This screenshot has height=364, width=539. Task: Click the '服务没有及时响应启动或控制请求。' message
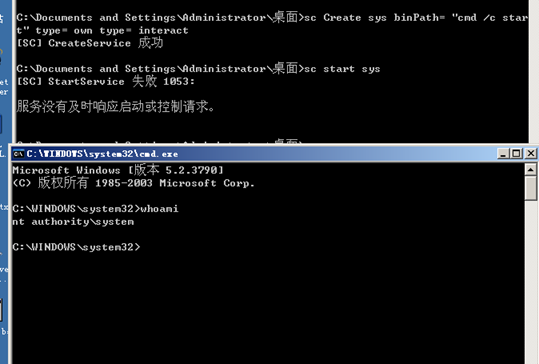[x=116, y=107]
